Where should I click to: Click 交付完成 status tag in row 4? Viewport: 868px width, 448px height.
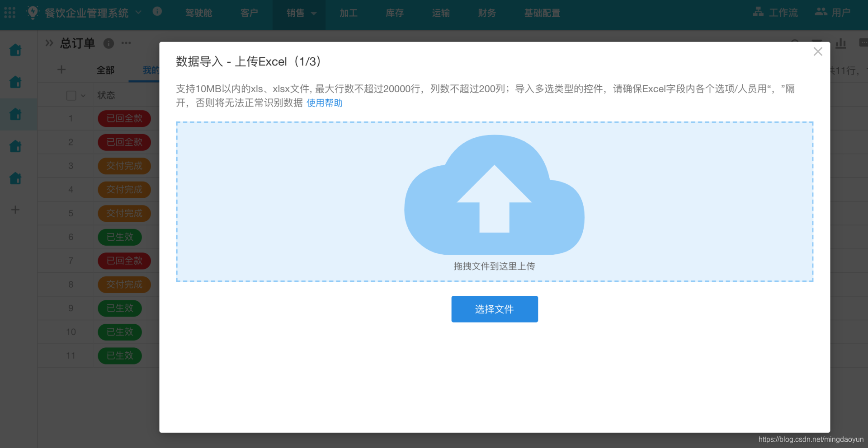point(124,190)
